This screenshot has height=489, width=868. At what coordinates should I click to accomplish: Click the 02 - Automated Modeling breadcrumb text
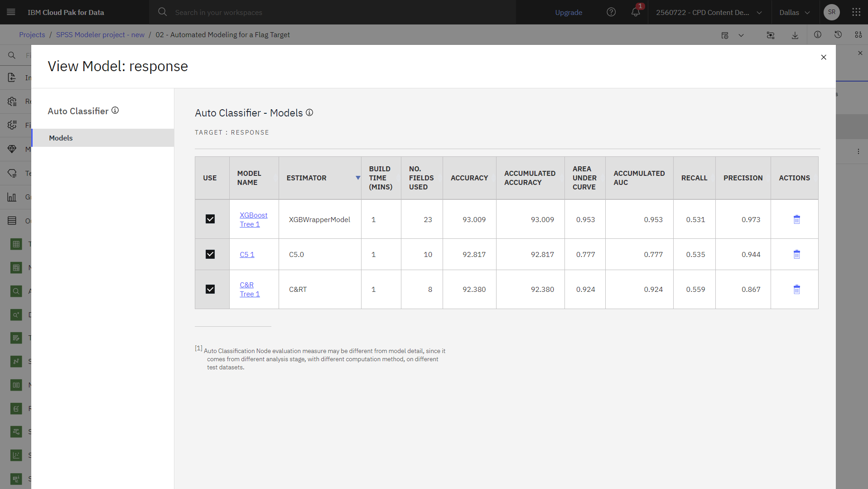pos(222,34)
